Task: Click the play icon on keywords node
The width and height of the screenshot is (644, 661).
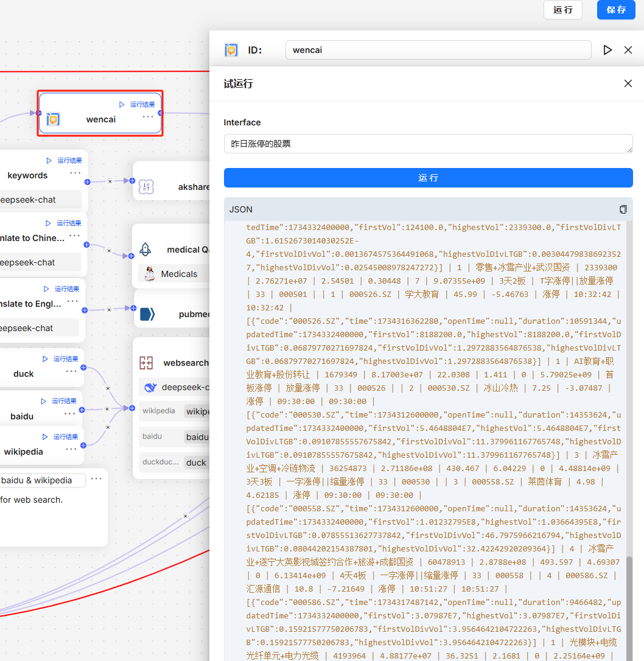Action: 49,161
